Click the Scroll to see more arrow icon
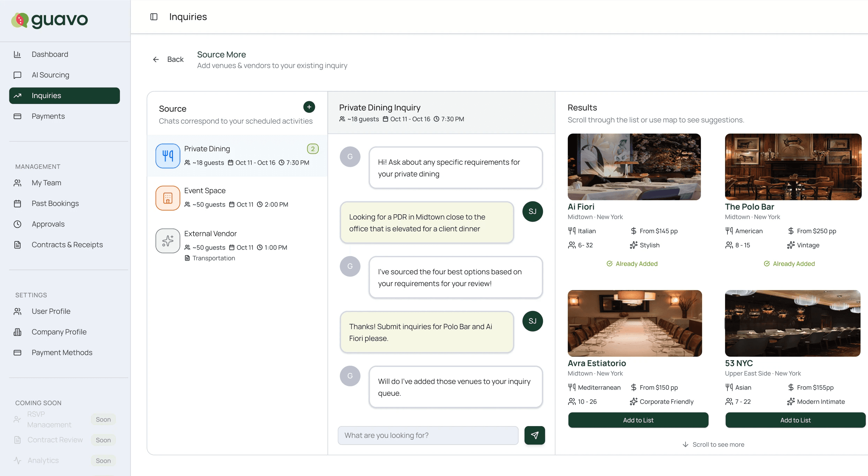This screenshot has height=476, width=868. coord(686,444)
